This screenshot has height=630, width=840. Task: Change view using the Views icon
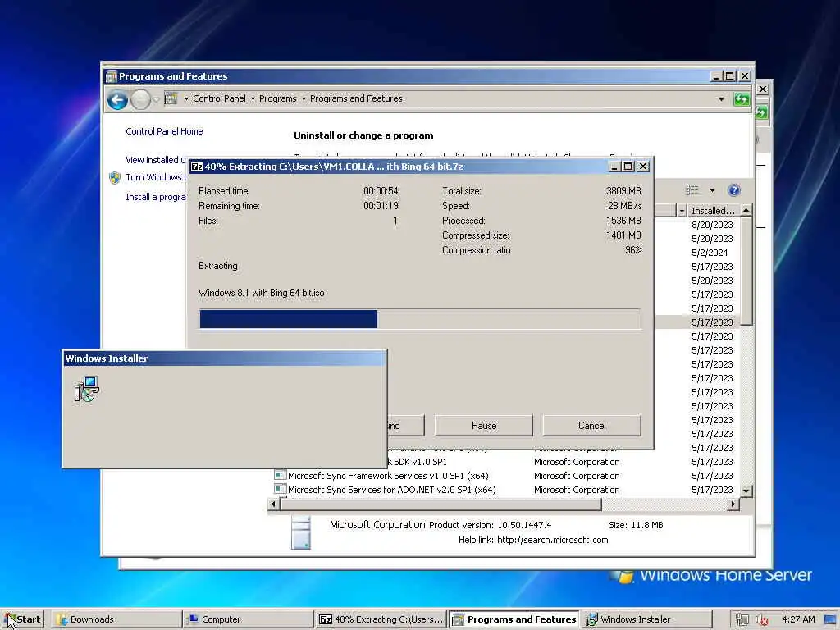point(692,190)
